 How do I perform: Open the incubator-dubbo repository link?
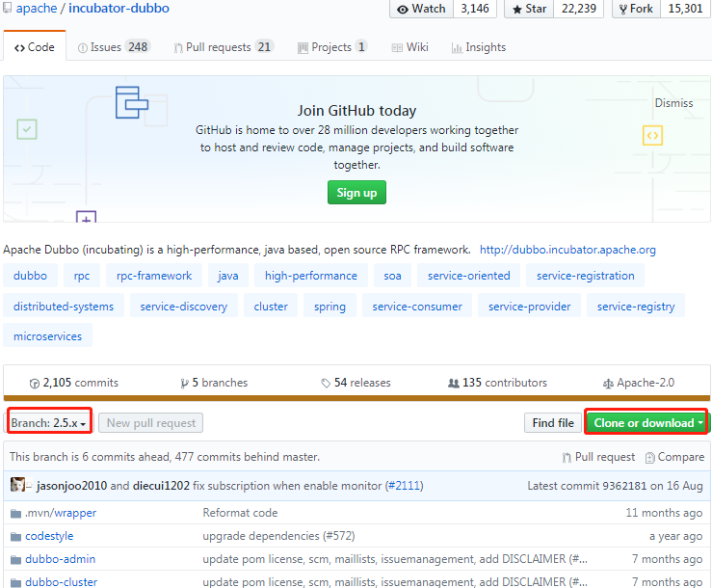119,8
